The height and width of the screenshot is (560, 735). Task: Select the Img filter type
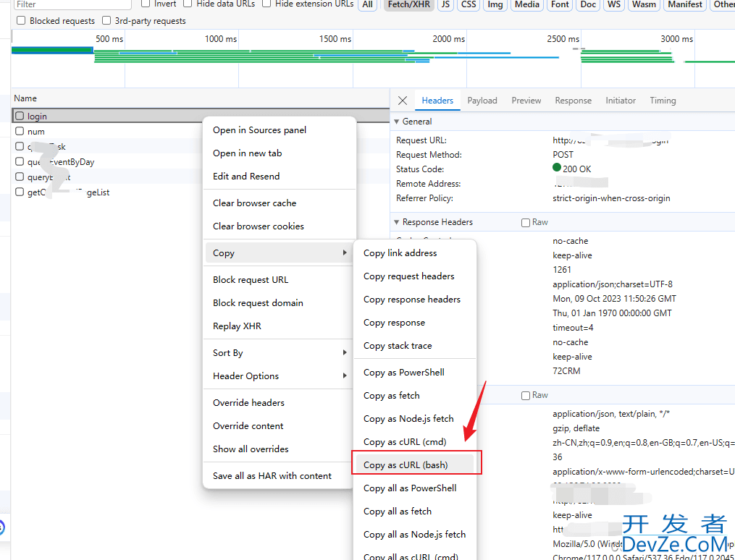(x=495, y=4)
